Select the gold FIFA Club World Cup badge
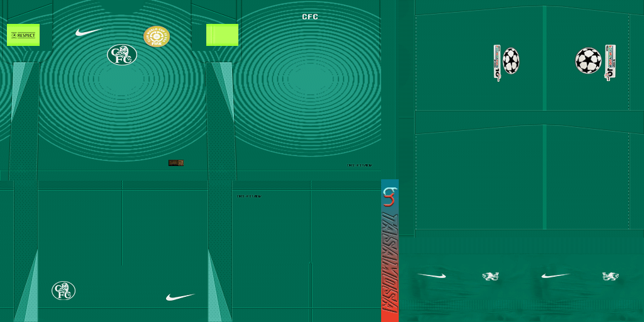Image resolution: width=644 pixels, height=322 pixels. [157, 36]
